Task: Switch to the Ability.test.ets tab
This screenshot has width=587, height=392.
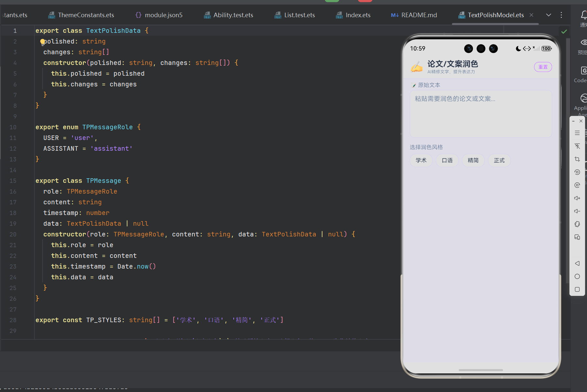Action: pyautogui.click(x=228, y=15)
